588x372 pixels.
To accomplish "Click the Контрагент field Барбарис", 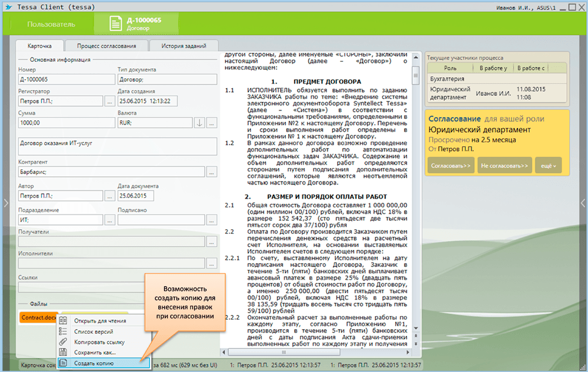I will point(111,172).
